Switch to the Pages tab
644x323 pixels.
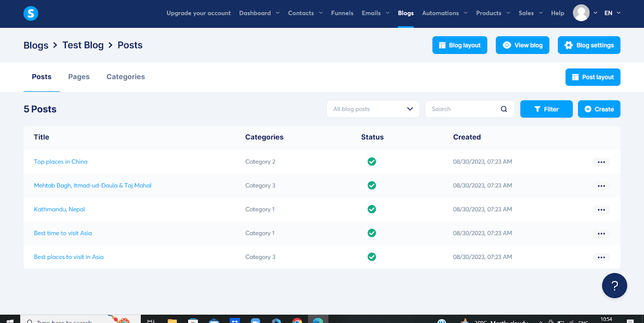click(x=79, y=77)
